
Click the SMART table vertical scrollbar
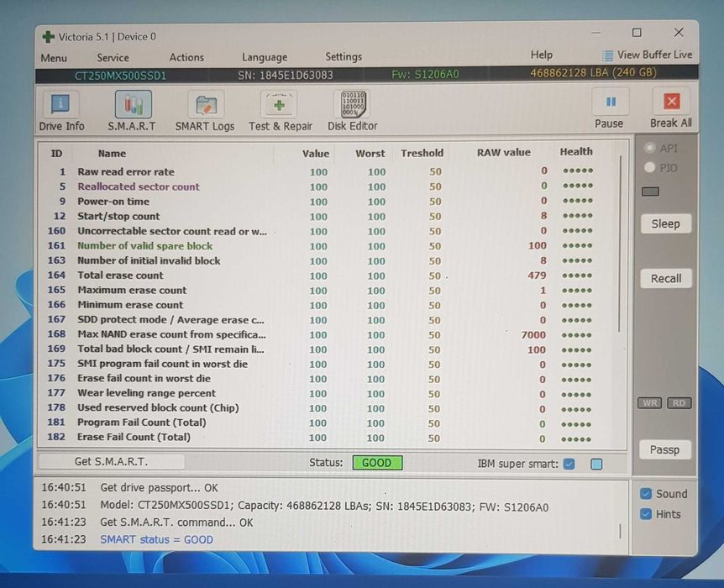(x=619, y=244)
